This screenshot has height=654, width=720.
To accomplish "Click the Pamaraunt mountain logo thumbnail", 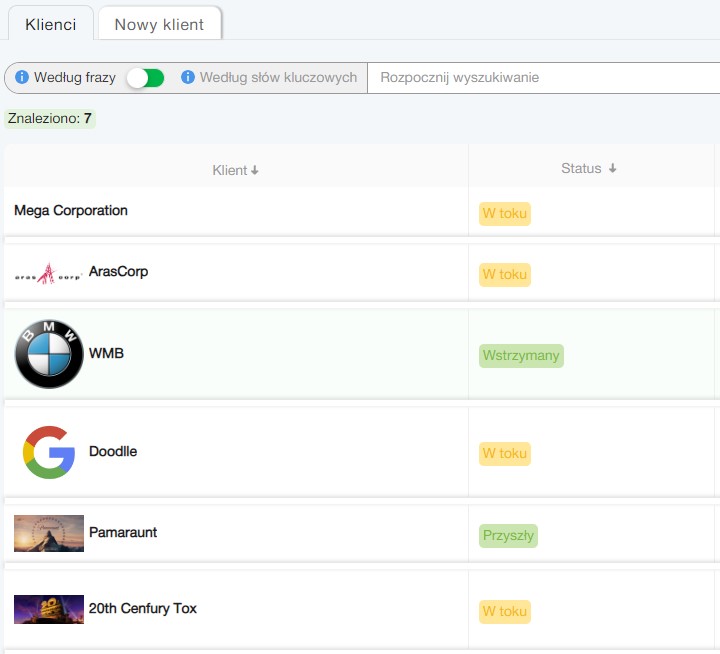I will (49, 533).
